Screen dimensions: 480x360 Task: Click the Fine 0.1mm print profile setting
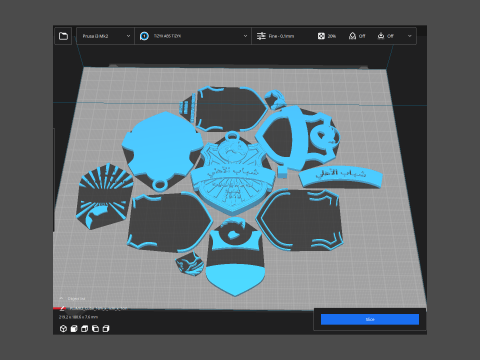tap(275, 36)
